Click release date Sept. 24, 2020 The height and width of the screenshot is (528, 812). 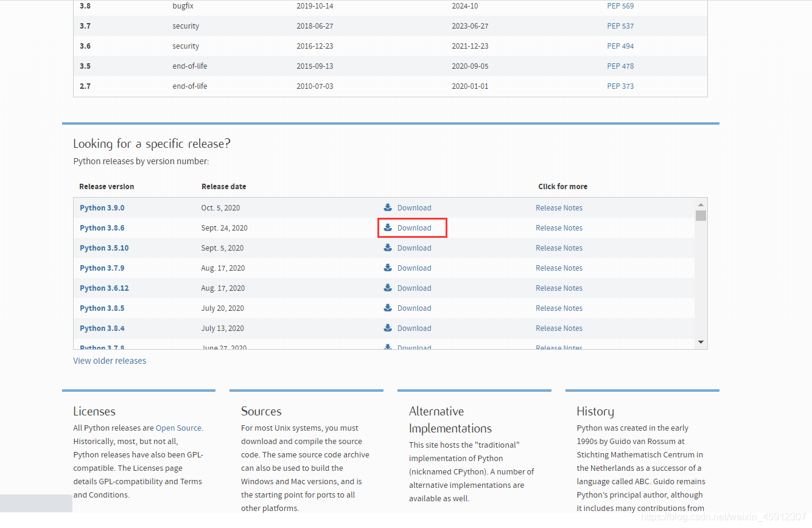point(224,228)
